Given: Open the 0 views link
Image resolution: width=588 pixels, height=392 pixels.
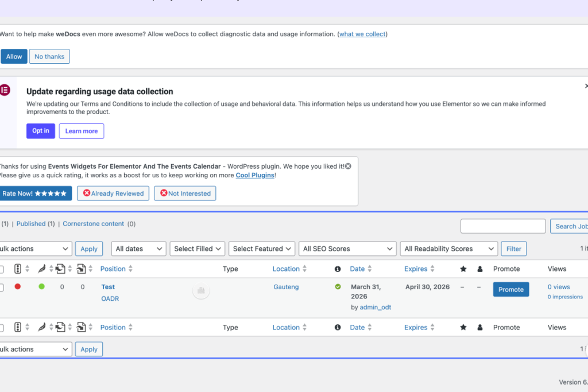Looking at the screenshot, I should 559,287.
